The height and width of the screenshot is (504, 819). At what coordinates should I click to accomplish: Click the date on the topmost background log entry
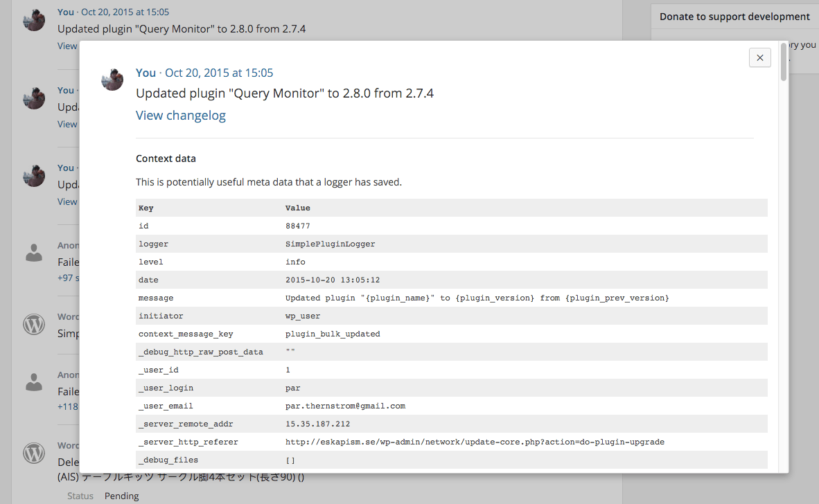[x=125, y=12]
